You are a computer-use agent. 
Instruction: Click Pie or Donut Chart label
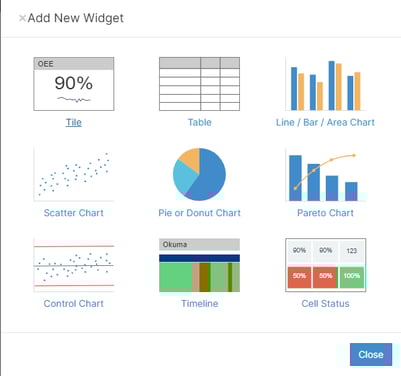coord(199,213)
